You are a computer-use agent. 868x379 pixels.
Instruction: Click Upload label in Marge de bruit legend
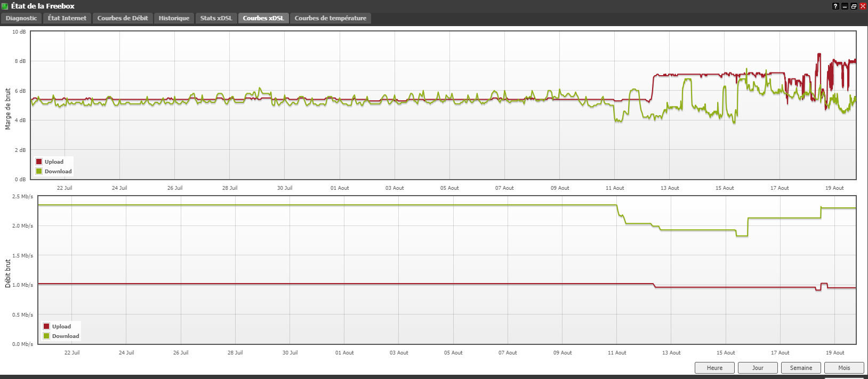[x=54, y=162]
